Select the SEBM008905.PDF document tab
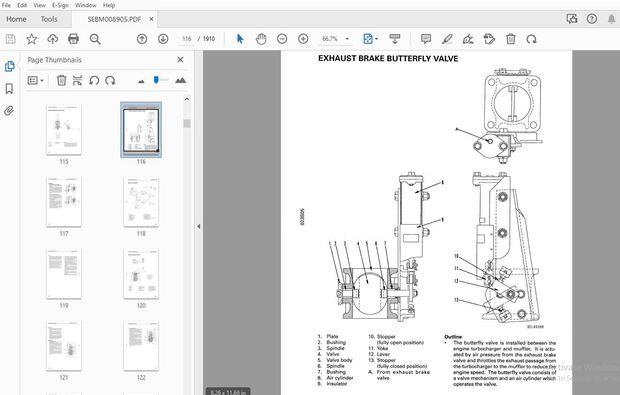The image size is (620, 395). click(x=114, y=19)
